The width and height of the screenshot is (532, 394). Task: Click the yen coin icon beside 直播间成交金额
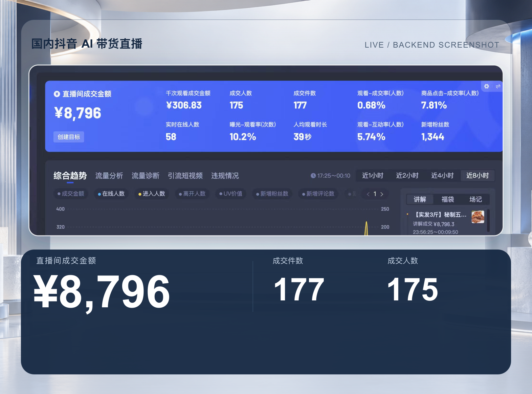(57, 94)
